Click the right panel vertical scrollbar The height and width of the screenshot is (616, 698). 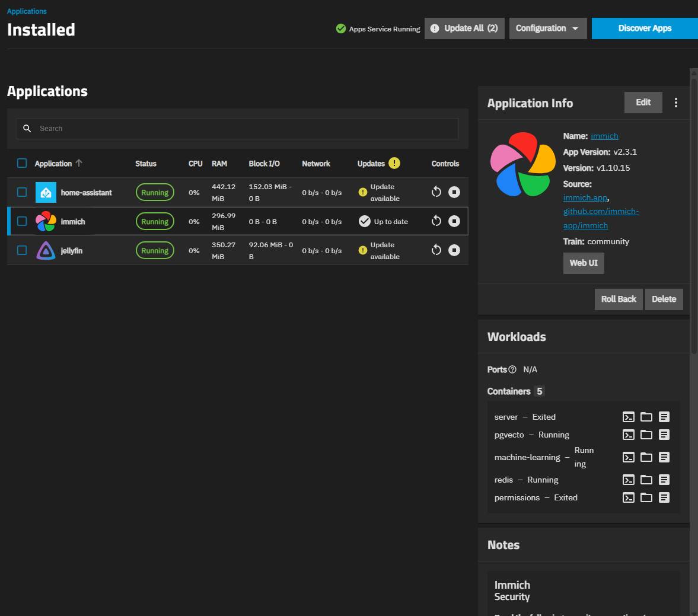(x=693, y=217)
